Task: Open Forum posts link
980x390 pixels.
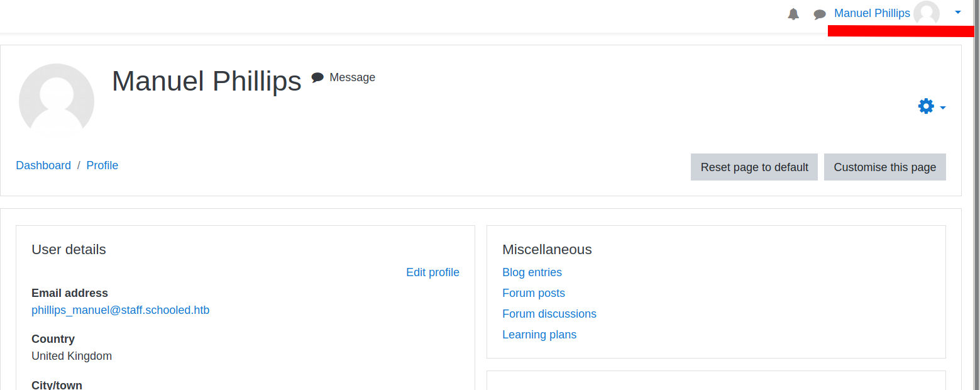Action: 534,293
